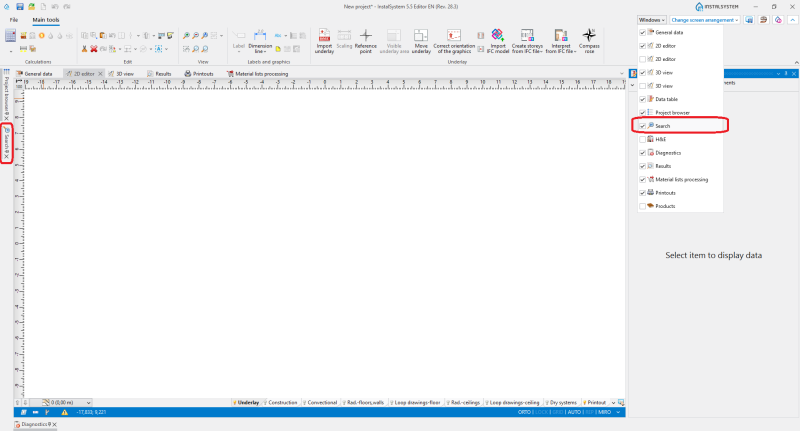Click the Calculations calculator icon

point(10,36)
